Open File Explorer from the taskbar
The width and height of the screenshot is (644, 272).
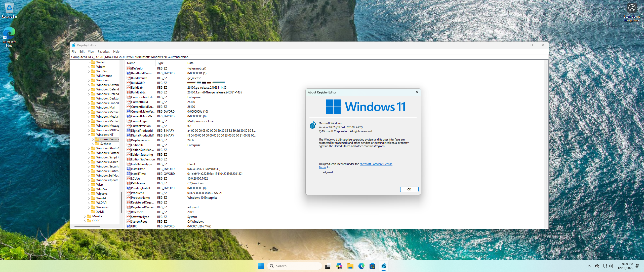click(x=350, y=266)
